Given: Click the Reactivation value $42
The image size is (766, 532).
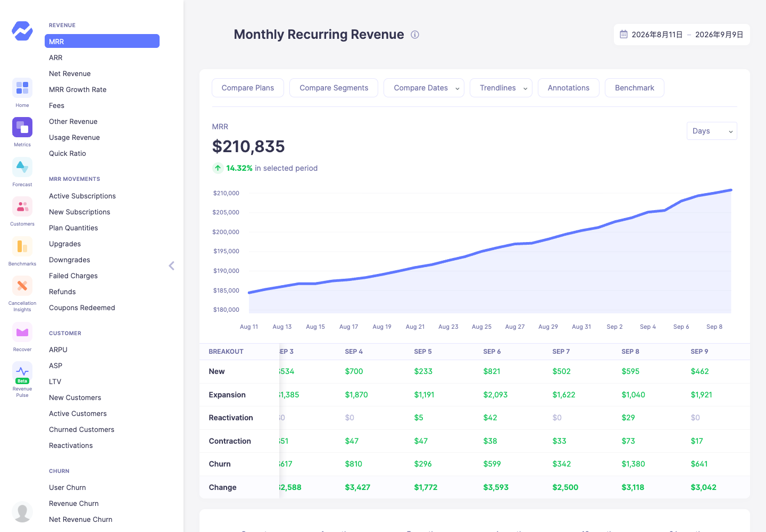Looking at the screenshot, I should (490, 418).
